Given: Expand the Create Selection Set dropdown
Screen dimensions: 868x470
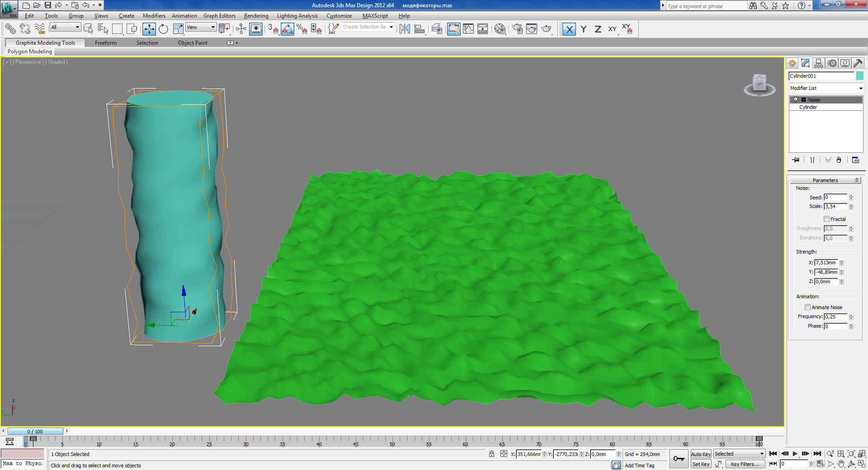Looking at the screenshot, I should click(391, 27).
